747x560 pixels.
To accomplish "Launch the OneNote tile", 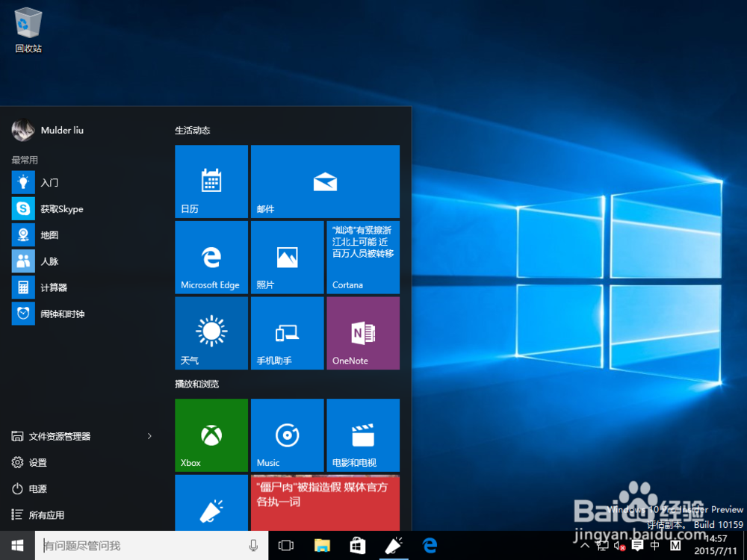I will point(363,333).
